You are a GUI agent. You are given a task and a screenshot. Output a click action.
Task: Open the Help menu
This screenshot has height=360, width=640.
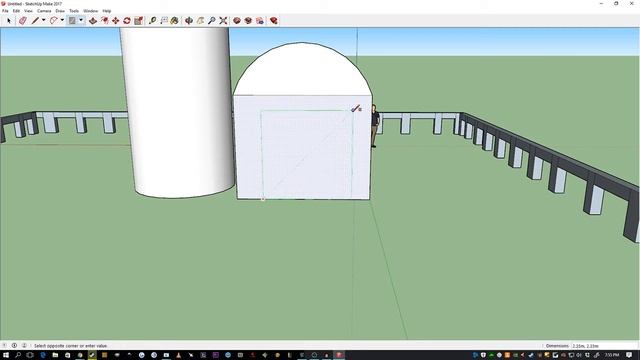pyautogui.click(x=107, y=11)
